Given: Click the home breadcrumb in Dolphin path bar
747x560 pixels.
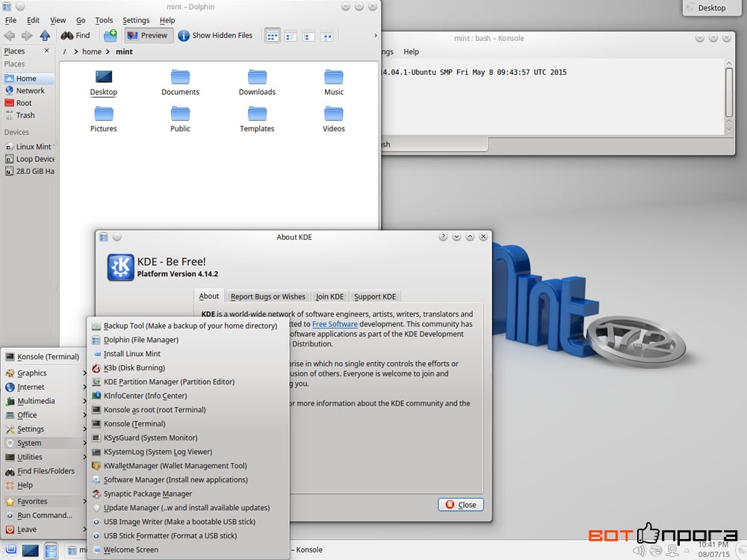Looking at the screenshot, I should coord(91,52).
